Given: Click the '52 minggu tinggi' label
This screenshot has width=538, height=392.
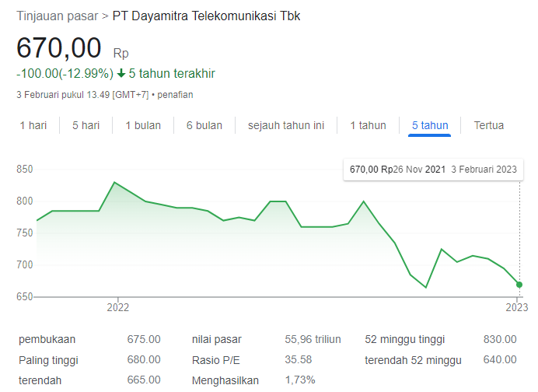Looking at the screenshot, I should [x=405, y=339].
